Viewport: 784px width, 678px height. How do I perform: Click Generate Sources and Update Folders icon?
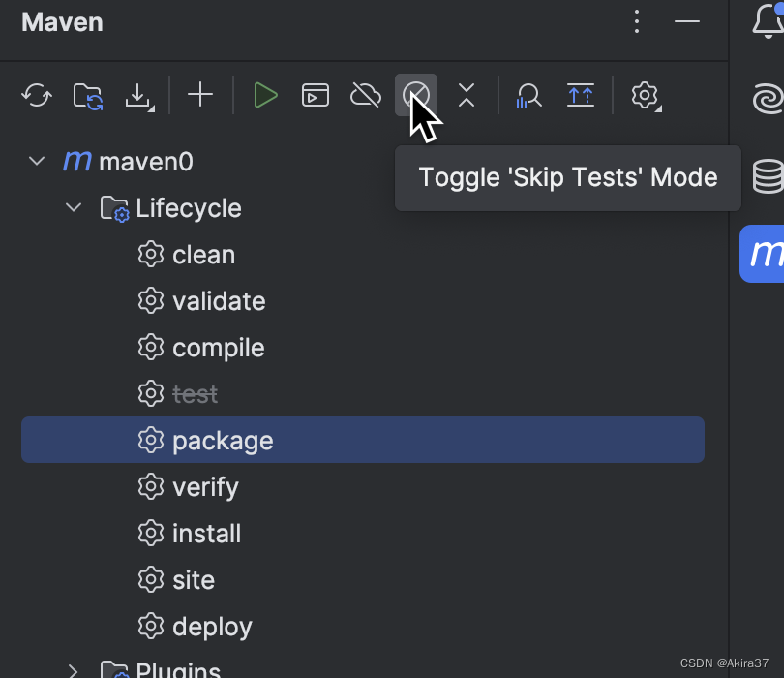click(x=87, y=96)
